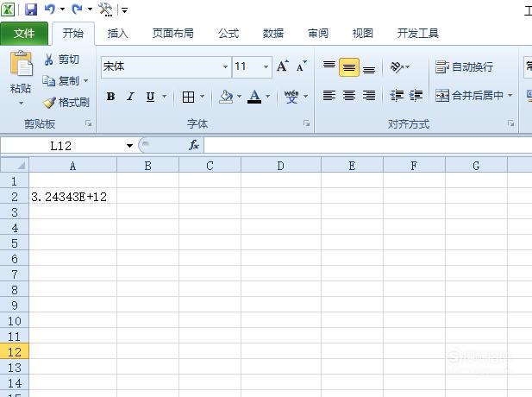
Task: Switch to the 页面布局 (Page Layout) tab
Action: [x=173, y=34]
